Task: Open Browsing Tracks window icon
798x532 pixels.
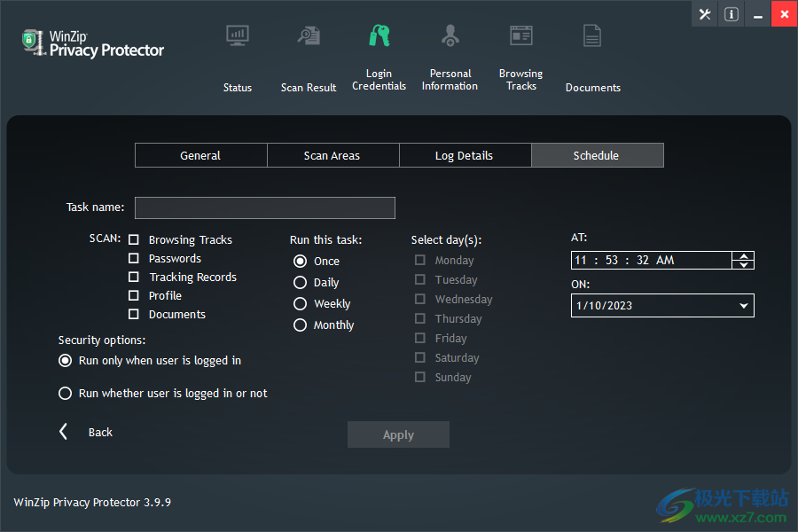Action: pyautogui.click(x=521, y=35)
